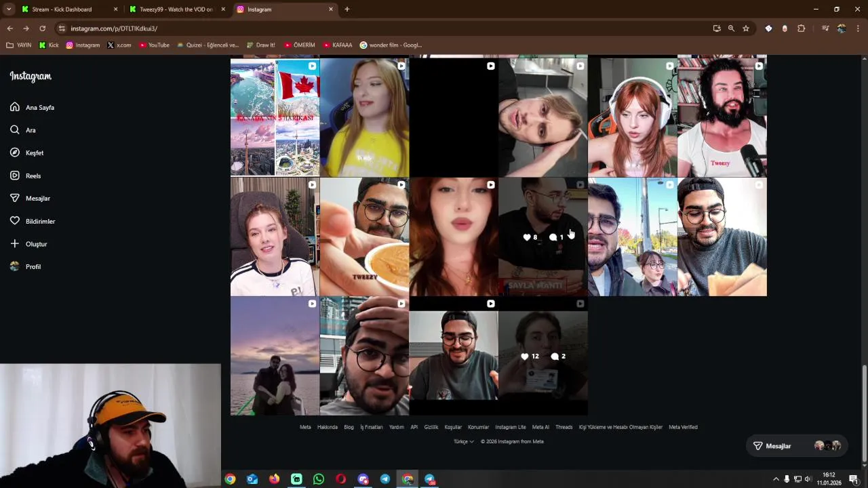Open WhatsApp from the taskbar
868x488 pixels.
point(319,479)
